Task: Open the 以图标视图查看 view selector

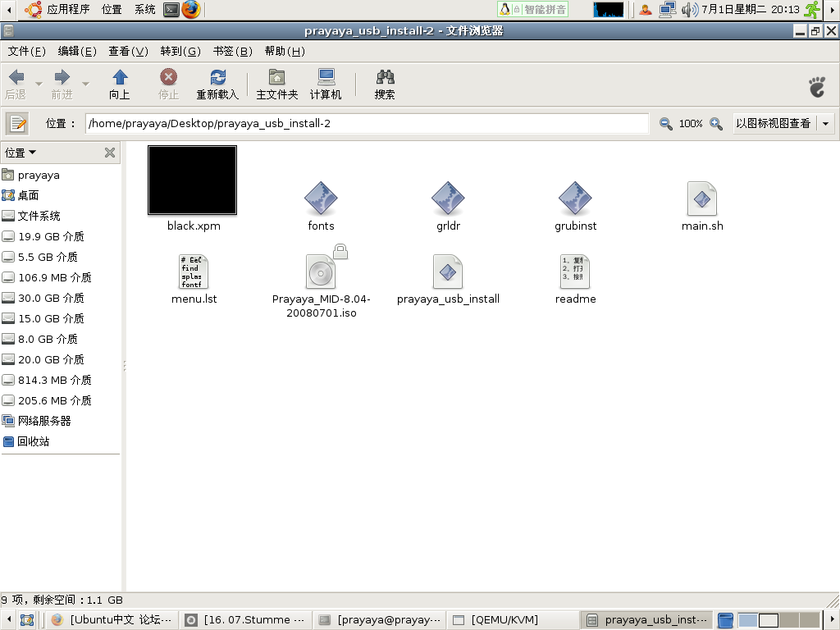Action: pos(783,124)
